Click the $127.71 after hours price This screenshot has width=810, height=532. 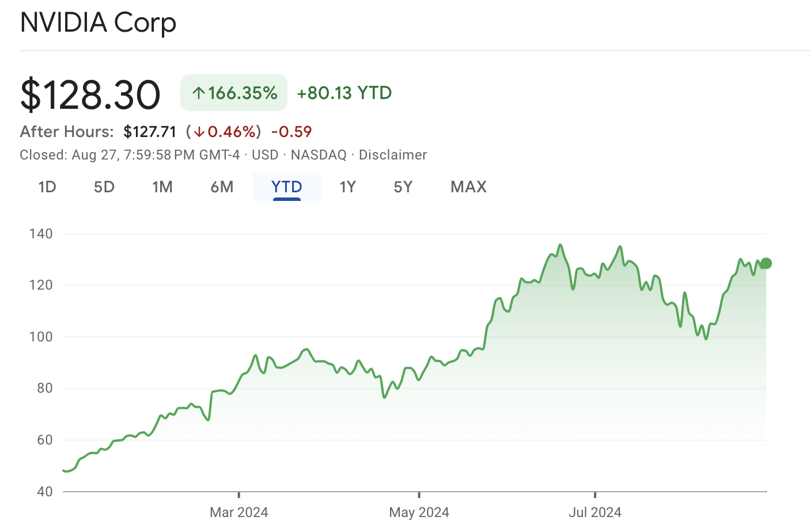click(150, 132)
